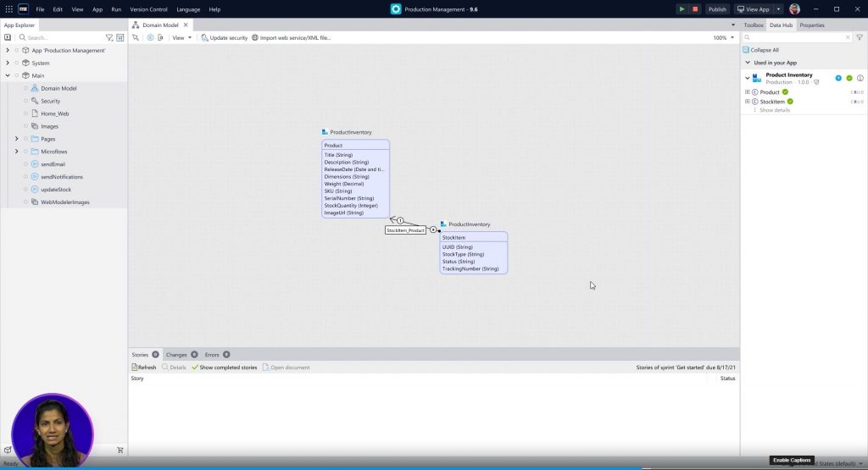The width and height of the screenshot is (868, 470).
Task: Select the updateStock microflow in App Explorer
Action: (56, 190)
